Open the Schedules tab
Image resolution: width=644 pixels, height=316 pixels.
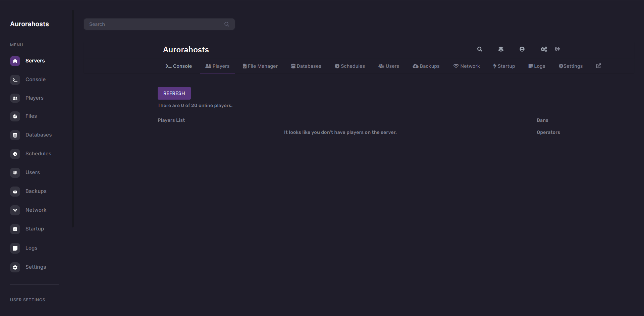(x=350, y=66)
